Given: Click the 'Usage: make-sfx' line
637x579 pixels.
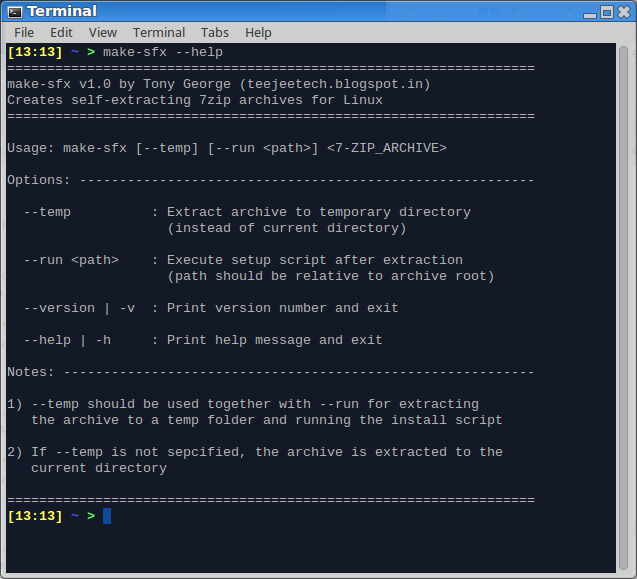Looking at the screenshot, I should (227, 148).
